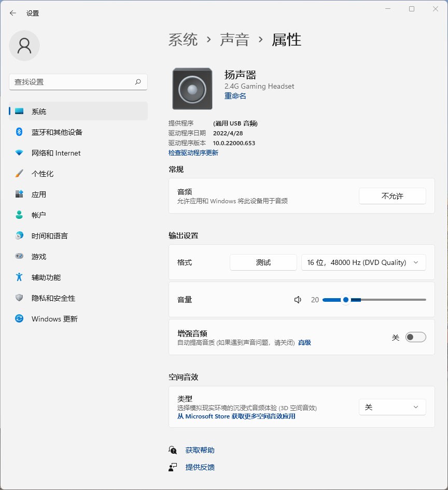This screenshot has height=490, width=448.
Task: Click 系统 in the breadcrumb path
Action: tap(183, 40)
